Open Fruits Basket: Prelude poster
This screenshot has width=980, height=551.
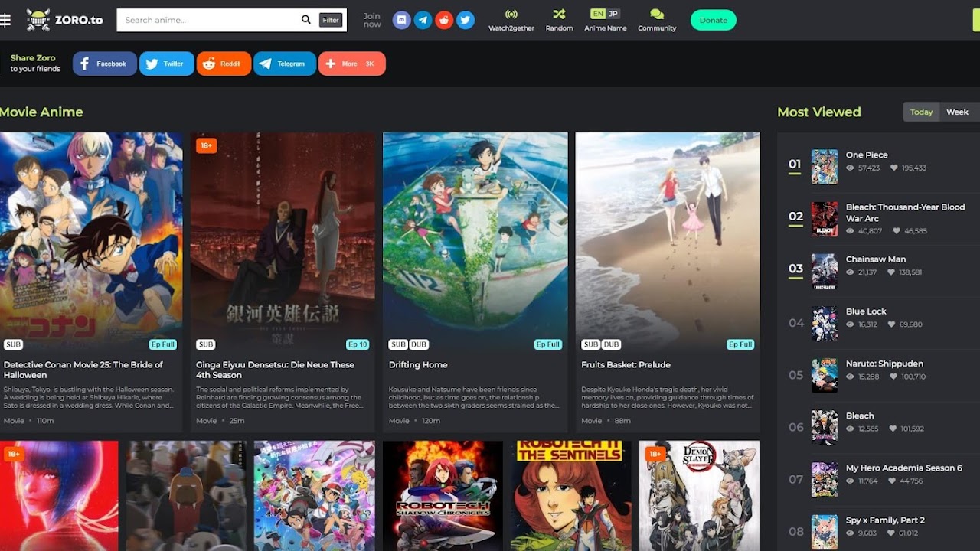point(668,242)
